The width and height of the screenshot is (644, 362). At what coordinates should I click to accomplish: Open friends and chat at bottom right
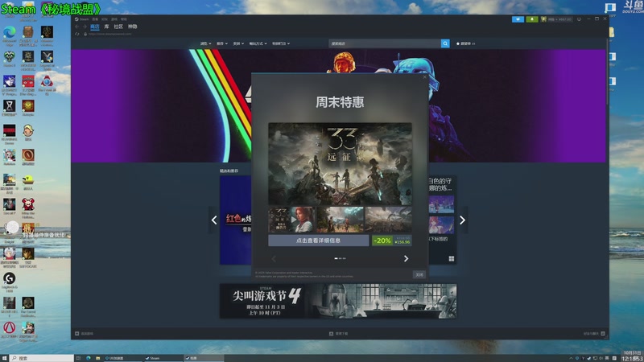pos(594,334)
